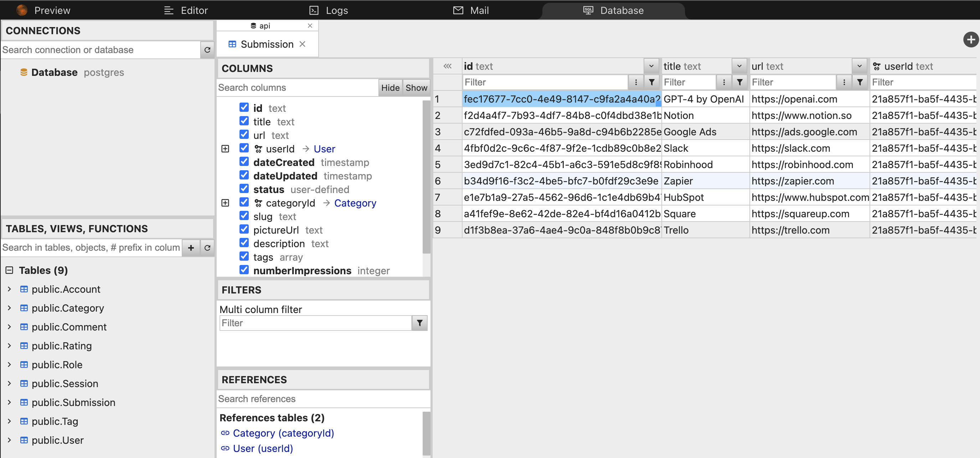The width and height of the screenshot is (980, 458).
Task: Click the Search columns input
Action: click(x=298, y=87)
